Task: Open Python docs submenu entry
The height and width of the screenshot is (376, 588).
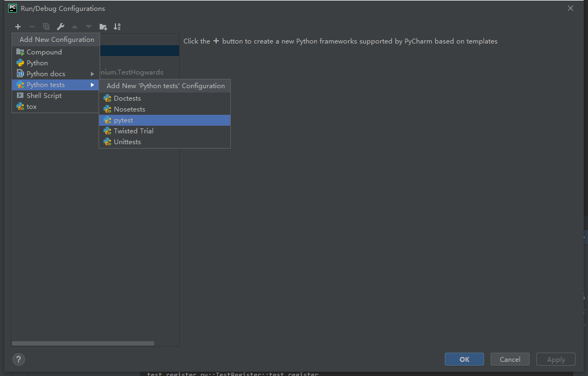Action: 56,74
